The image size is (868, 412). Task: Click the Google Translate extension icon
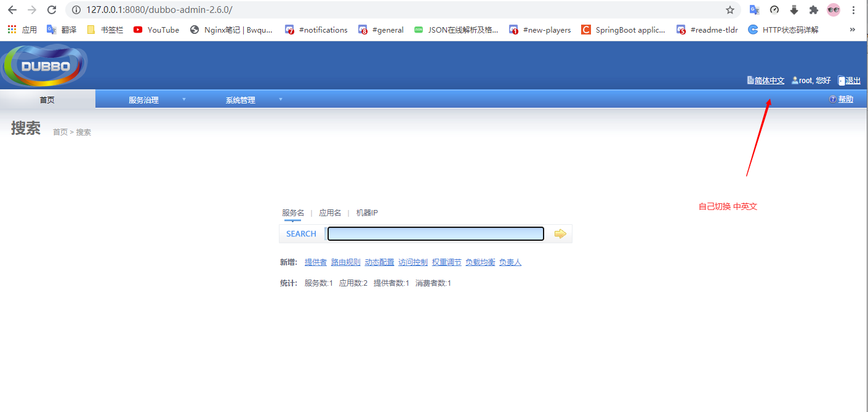[x=754, y=10]
